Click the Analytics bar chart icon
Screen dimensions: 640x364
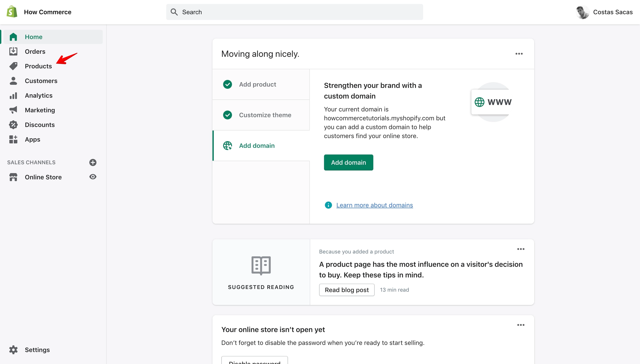tap(13, 95)
